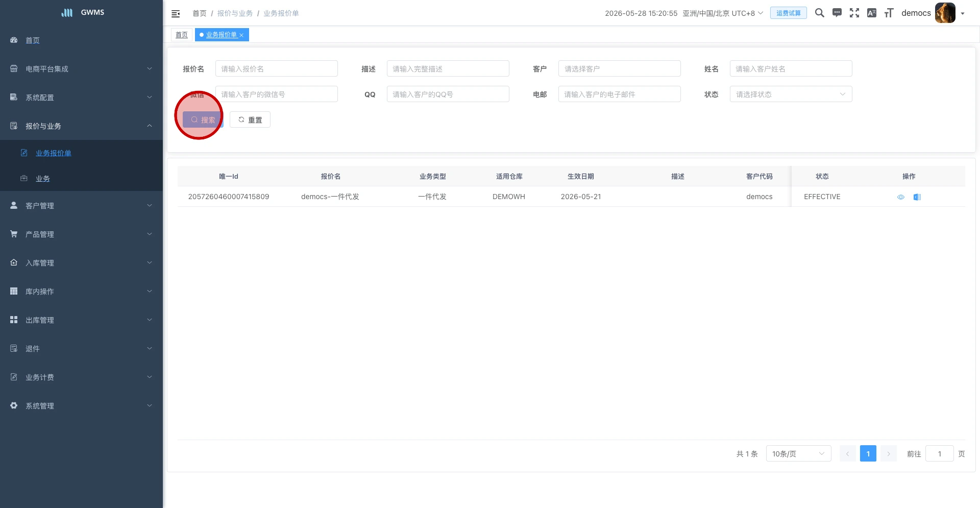Expand the 客户管理 menu chevron
This screenshot has height=508, width=980.
150,205
